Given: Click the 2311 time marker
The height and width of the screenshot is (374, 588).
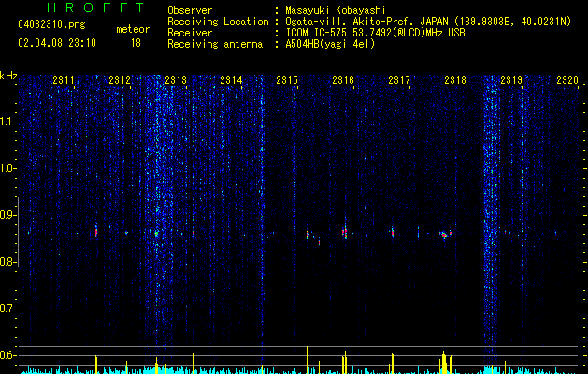Looking at the screenshot, I should [x=64, y=80].
